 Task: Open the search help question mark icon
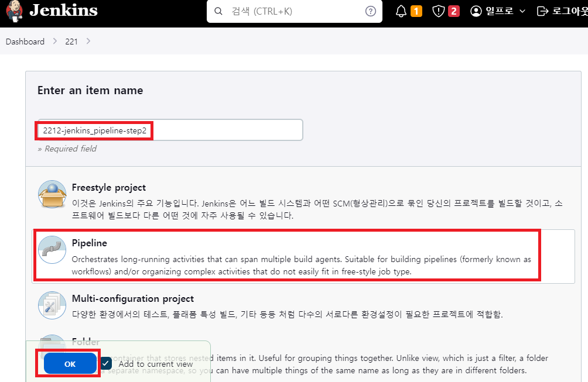pos(371,11)
